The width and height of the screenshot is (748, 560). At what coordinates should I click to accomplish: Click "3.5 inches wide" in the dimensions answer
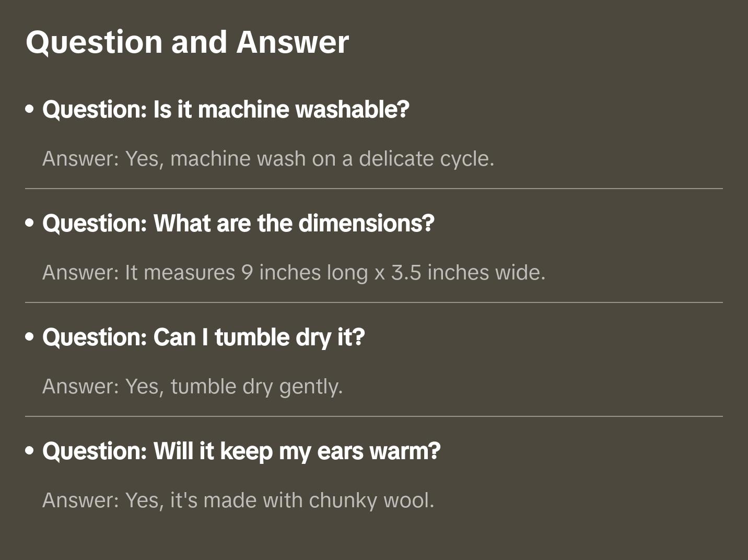pos(468,273)
